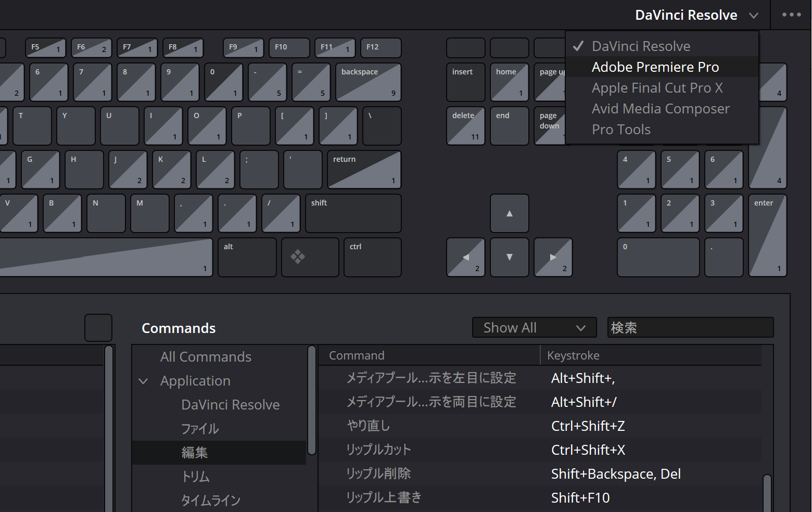Click the Command column header
The height and width of the screenshot is (512, 812).
tap(429, 355)
